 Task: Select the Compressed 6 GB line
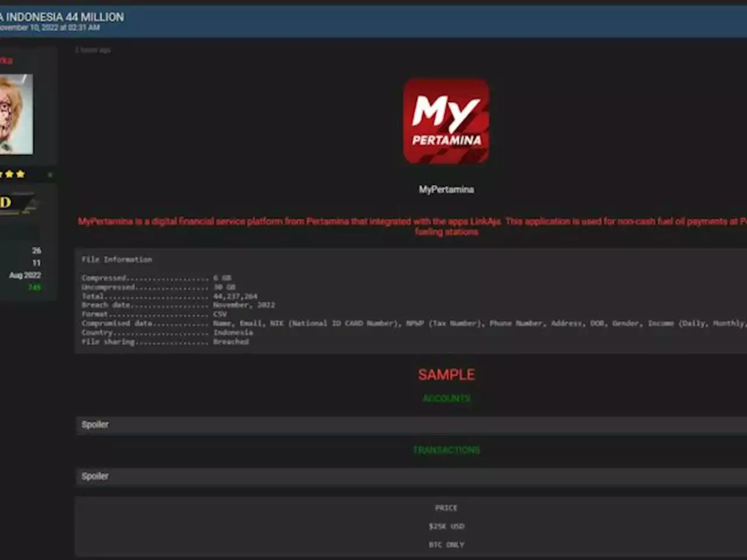coord(156,278)
